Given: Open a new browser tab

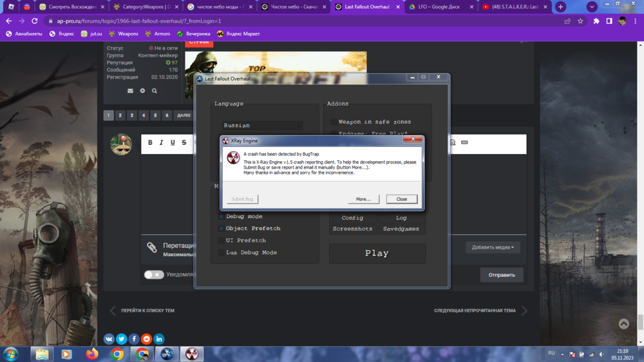Looking at the screenshot, I should 561,7.
